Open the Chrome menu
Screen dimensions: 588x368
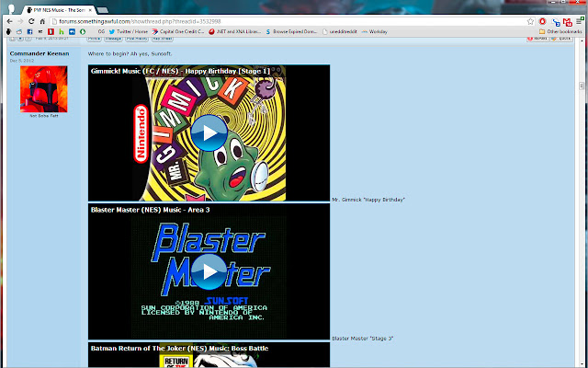580,19
